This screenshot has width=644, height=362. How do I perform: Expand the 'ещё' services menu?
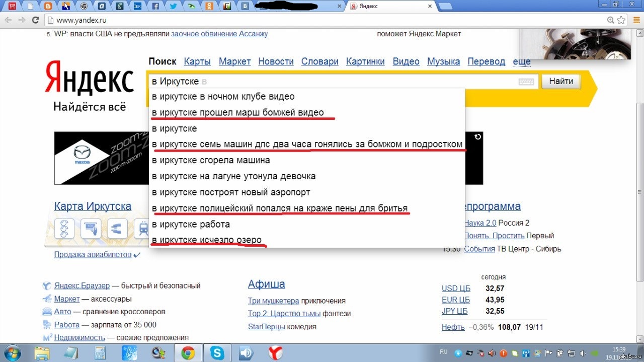coord(521,61)
